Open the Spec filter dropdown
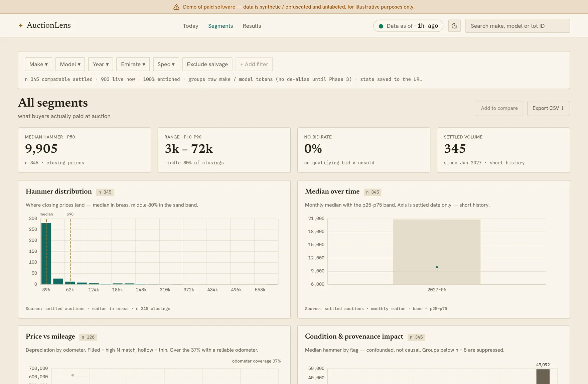Screen dimensions: 588x384 click(166, 64)
